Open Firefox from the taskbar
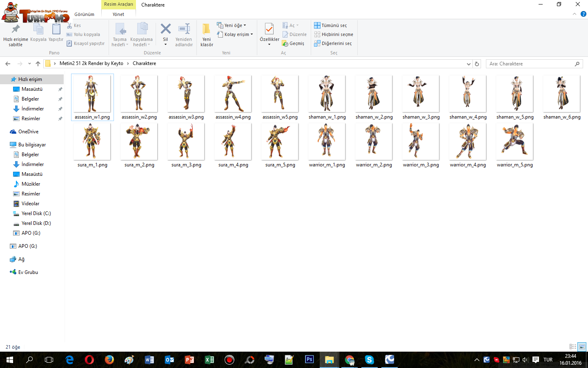588x368 pixels. coord(109,360)
